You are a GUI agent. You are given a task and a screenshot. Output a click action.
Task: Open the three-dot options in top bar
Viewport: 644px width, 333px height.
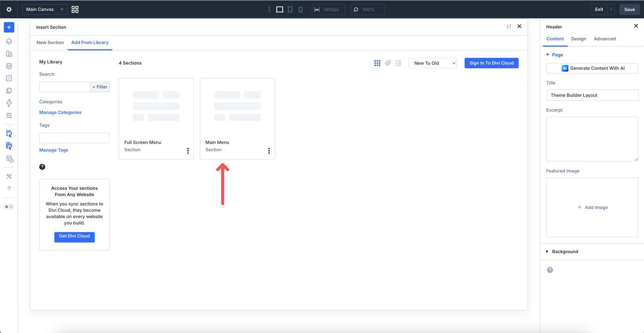[269, 9]
